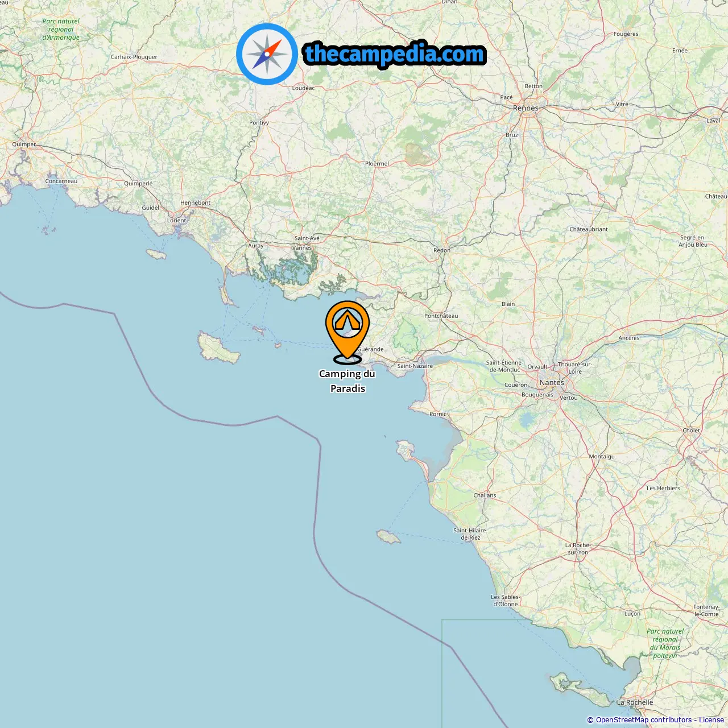Click the Rennes city label

coord(526,108)
